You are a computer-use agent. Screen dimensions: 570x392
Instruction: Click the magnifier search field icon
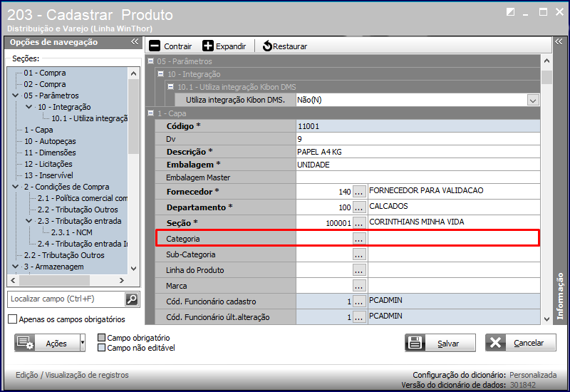[x=132, y=299]
